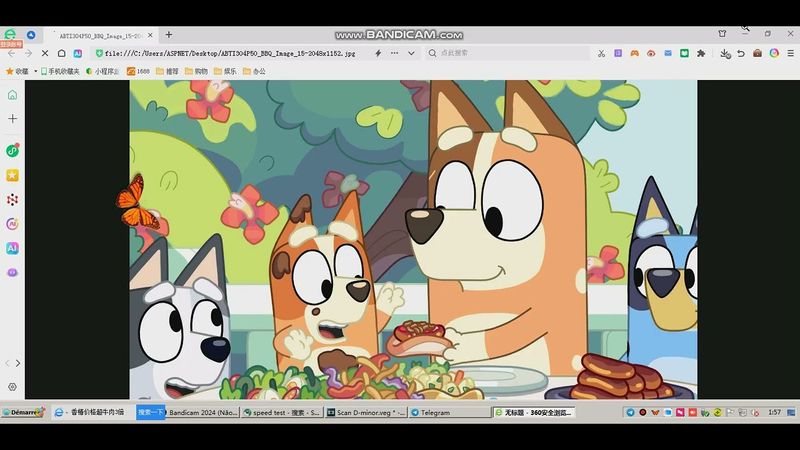Image resolution: width=800 pixels, height=450 pixels.
Task: Click the browser home button beside stop
Action: click(61, 53)
